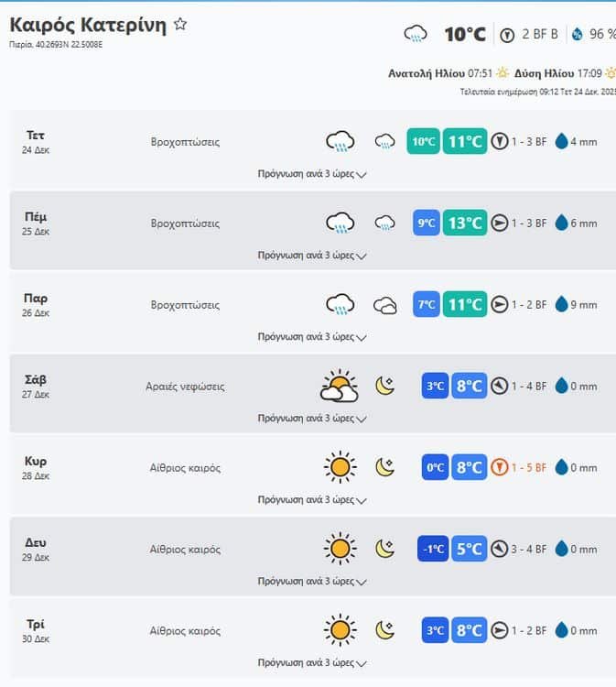
Task: Expand 3-hour forecast for Παρ 26 Δεκ
Action: pyautogui.click(x=311, y=337)
